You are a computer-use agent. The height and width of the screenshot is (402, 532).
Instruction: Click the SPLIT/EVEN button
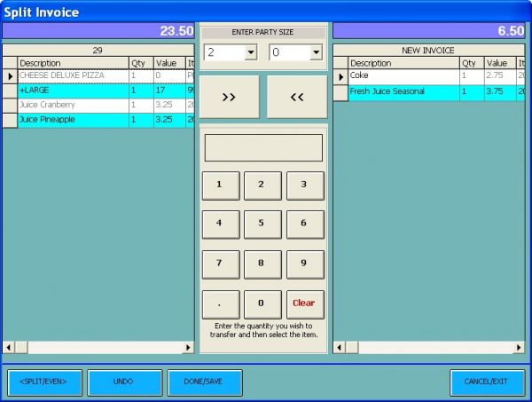(x=44, y=382)
